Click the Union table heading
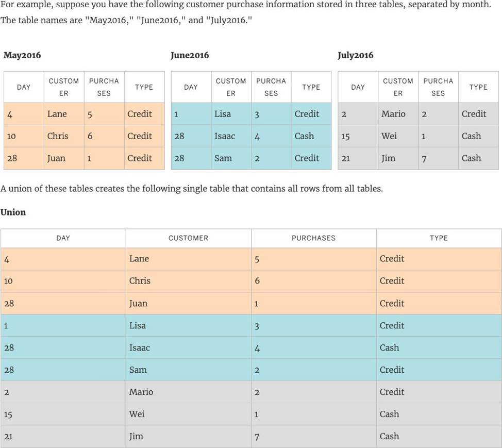Screen dimensions: 502x448 point(13,212)
